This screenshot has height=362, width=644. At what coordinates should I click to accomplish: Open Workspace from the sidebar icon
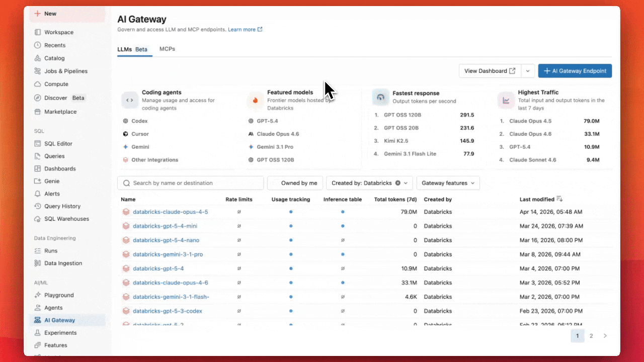(x=38, y=32)
